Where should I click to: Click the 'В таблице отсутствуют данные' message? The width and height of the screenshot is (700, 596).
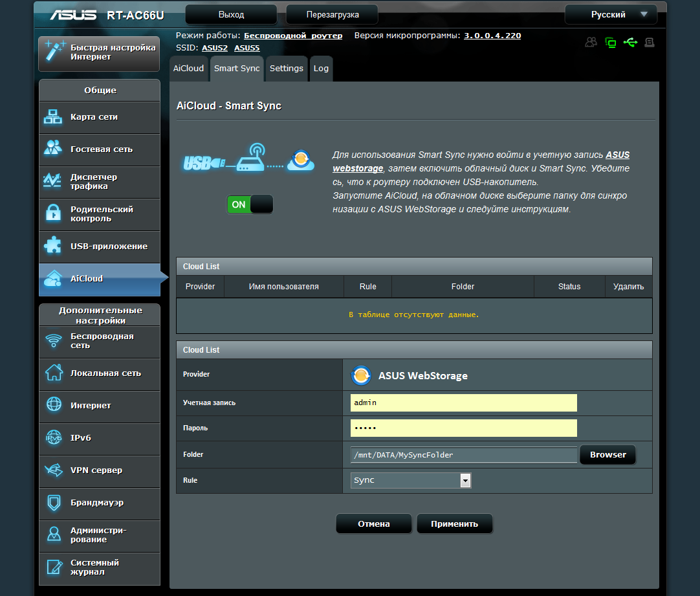[413, 315]
